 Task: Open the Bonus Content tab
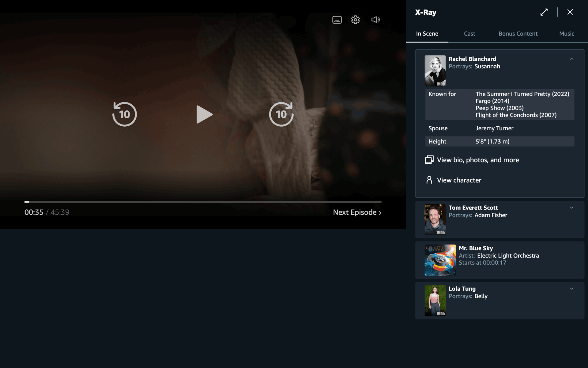(x=518, y=34)
